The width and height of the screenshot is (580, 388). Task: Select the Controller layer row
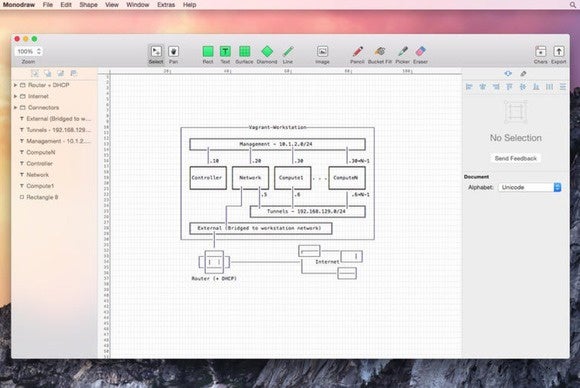[x=55, y=163]
